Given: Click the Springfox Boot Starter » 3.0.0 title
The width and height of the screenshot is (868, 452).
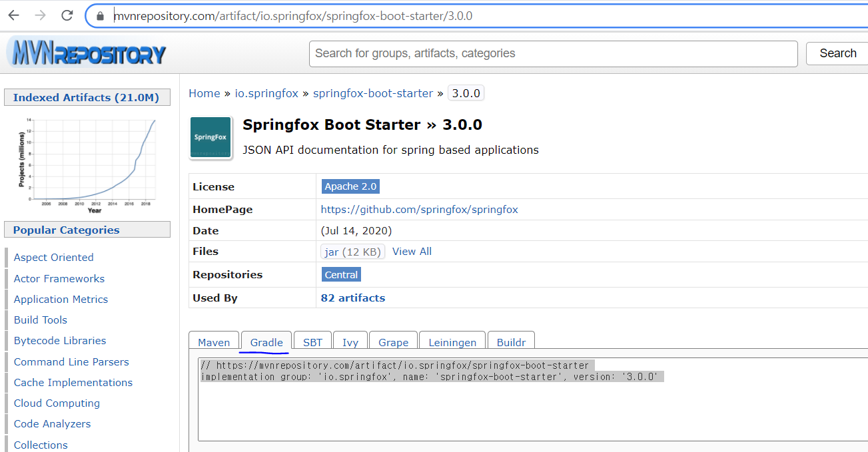Looking at the screenshot, I should tap(362, 124).
